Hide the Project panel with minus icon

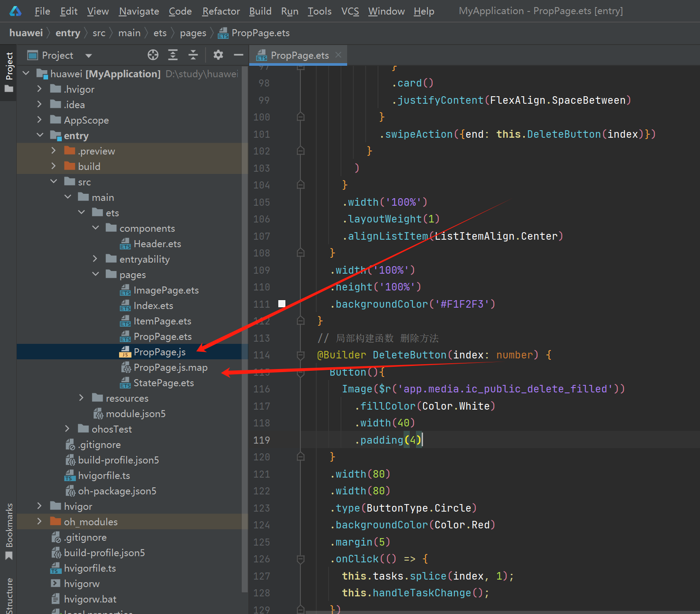pyautogui.click(x=239, y=55)
